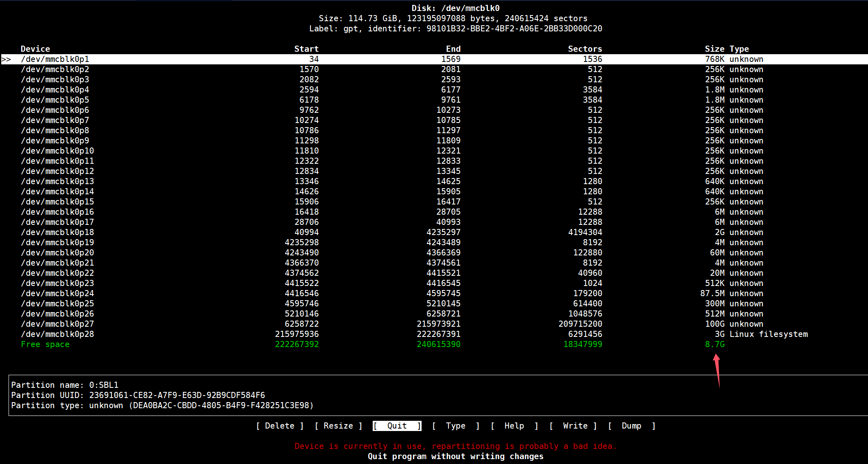
Task: Select the Free space row
Action: click(x=45, y=344)
